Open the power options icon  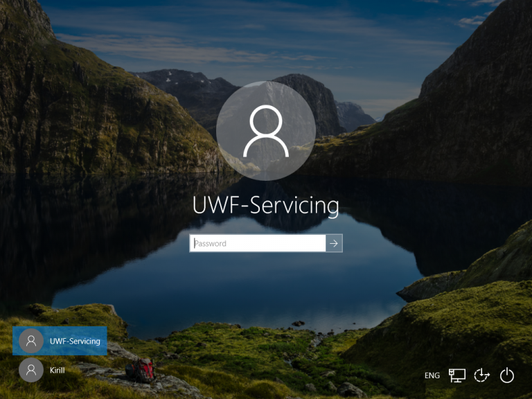point(507,375)
